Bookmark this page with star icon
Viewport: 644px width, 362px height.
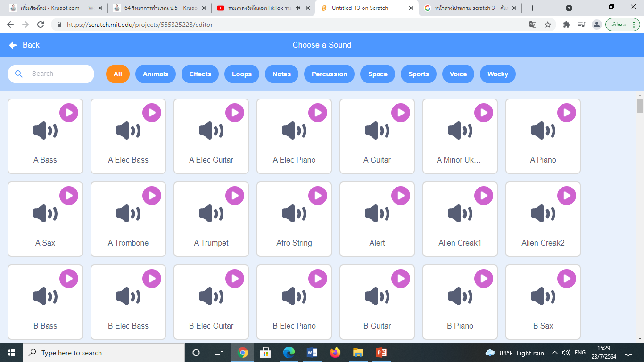pos(548,25)
